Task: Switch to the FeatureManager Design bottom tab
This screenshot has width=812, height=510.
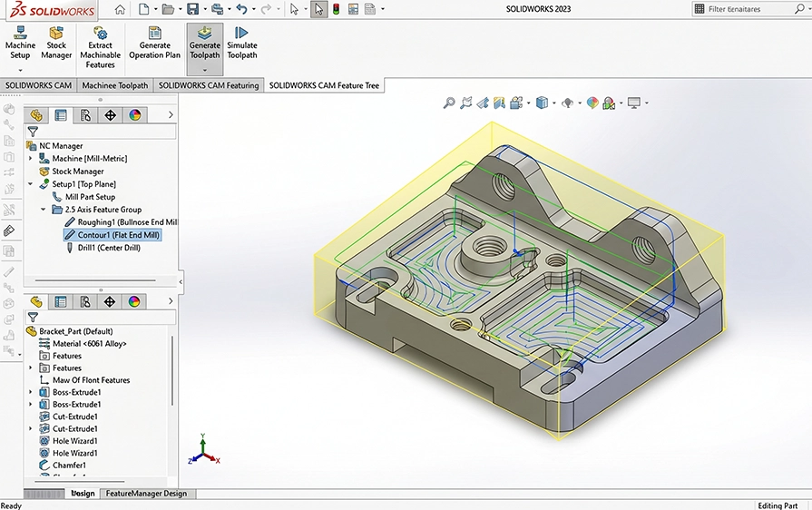Action: tap(146, 494)
